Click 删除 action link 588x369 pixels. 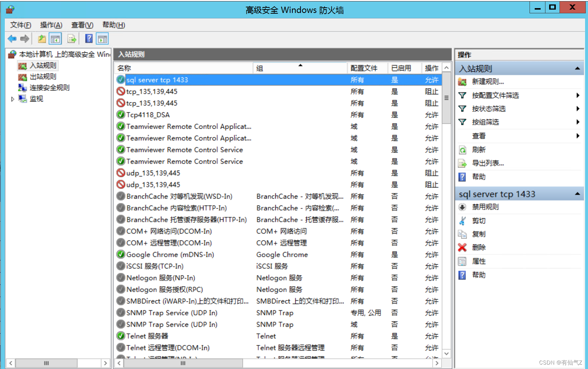[479, 247]
